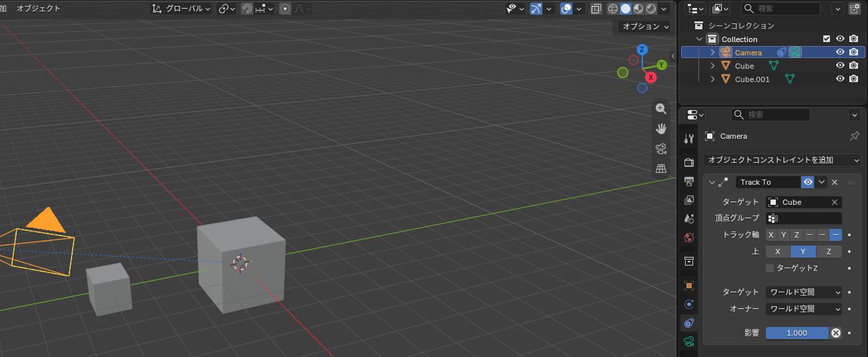Screen dimensions: 868x357
Task: Click the zoom magnifier icon in viewport
Action: tap(661, 109)
